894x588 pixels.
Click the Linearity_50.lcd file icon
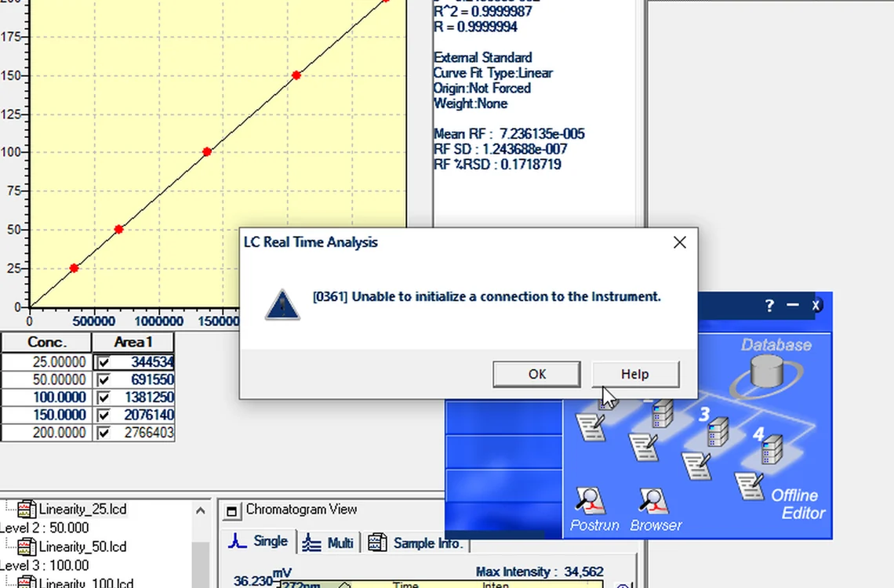26,546
